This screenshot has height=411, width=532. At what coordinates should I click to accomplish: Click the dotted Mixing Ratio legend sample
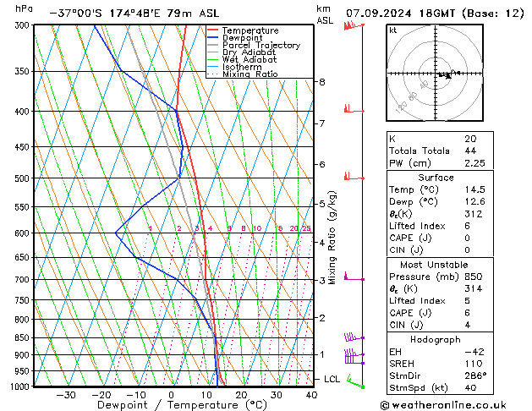(x=212, y=74)
